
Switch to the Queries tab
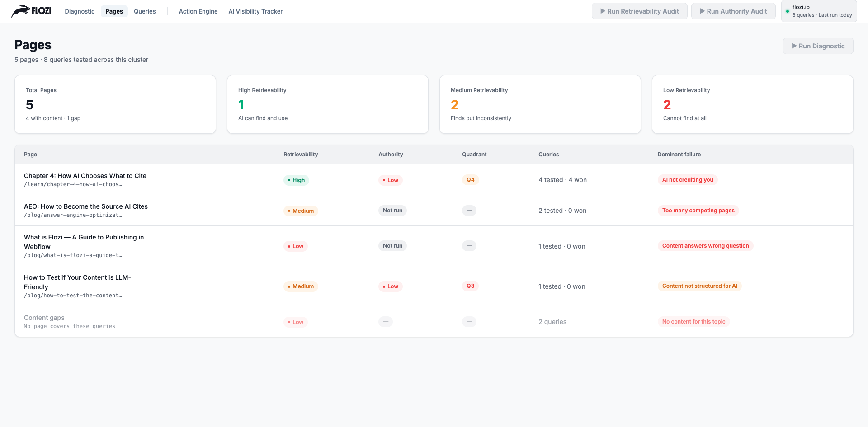(145, 11)
